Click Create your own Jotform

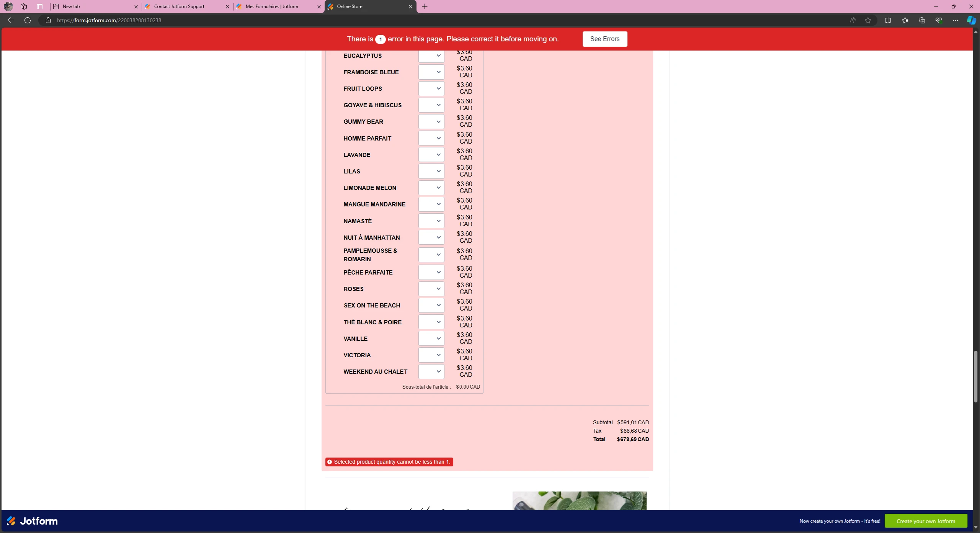coord(926,521)
